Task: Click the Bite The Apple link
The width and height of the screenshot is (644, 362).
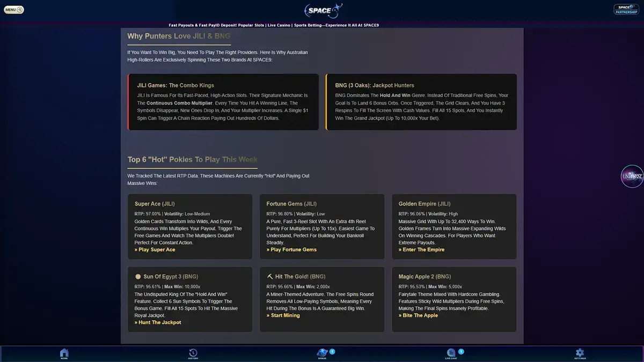Action: pyautogui.click(x=418, y=315)
